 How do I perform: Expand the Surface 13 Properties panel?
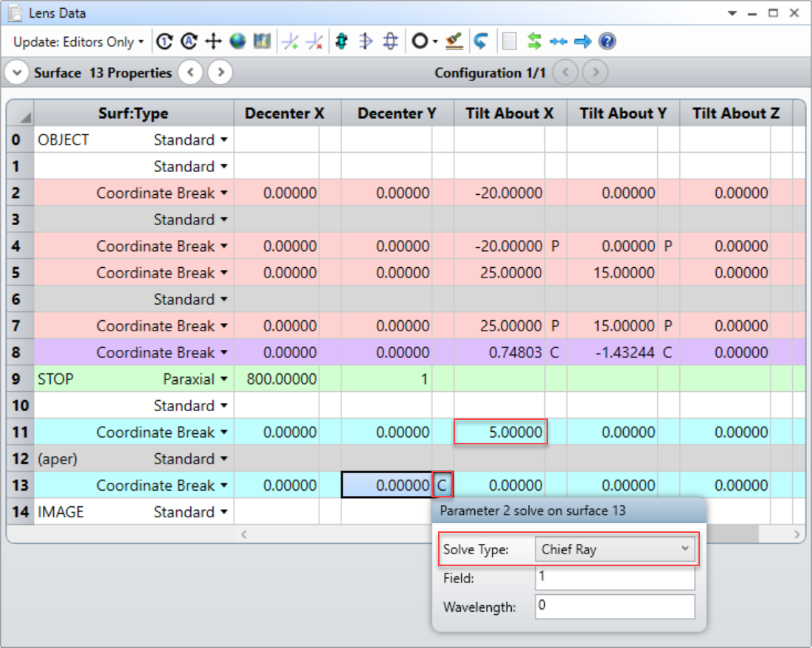tap(16, 72)
